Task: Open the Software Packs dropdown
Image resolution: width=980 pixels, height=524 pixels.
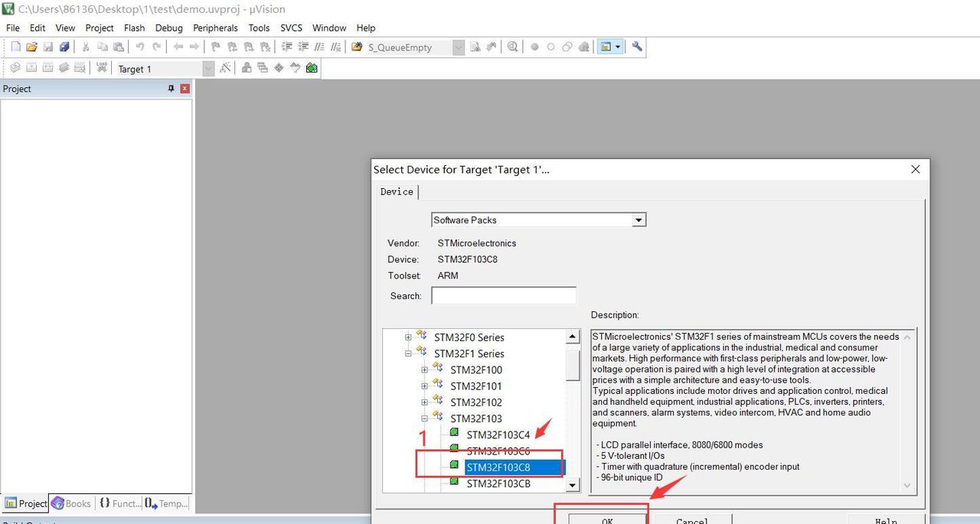Action: 639,220
